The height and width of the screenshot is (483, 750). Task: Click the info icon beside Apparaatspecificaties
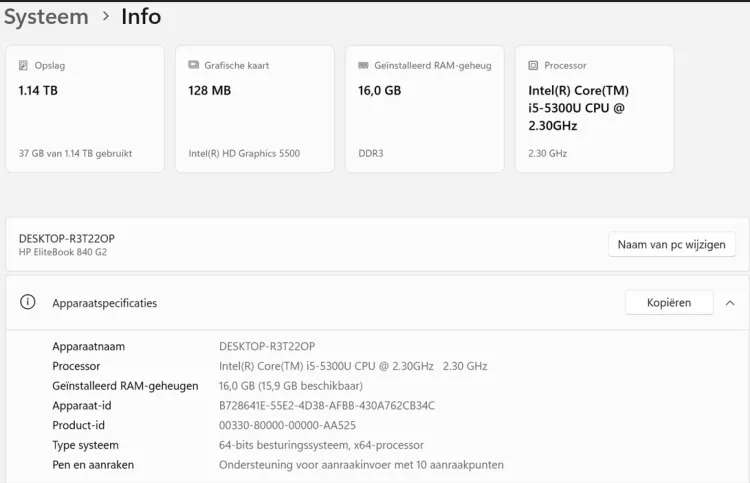pos(28,302)
